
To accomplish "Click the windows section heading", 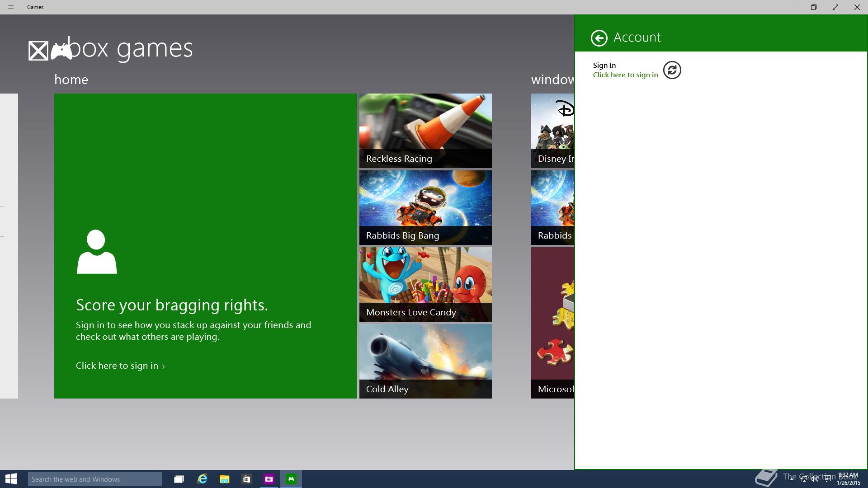I will coord(552,80).
